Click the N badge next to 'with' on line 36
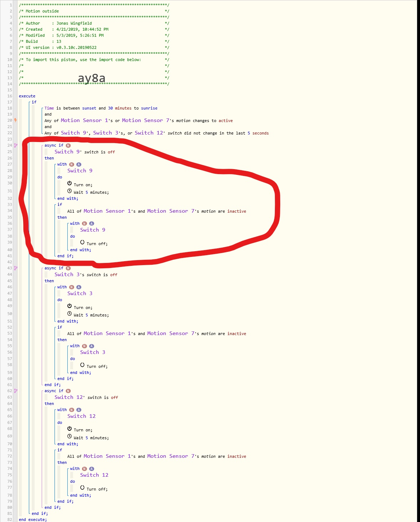Viewport: 420px width, 522px height. click(84, 223)
